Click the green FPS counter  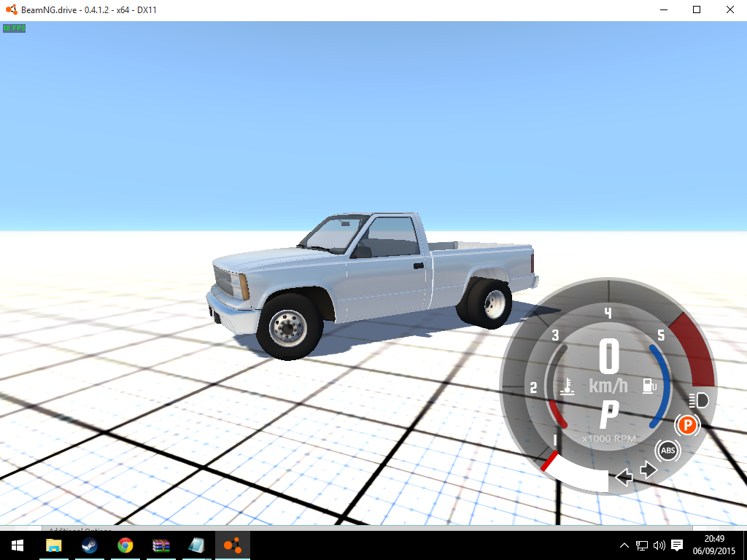[15, 28]
